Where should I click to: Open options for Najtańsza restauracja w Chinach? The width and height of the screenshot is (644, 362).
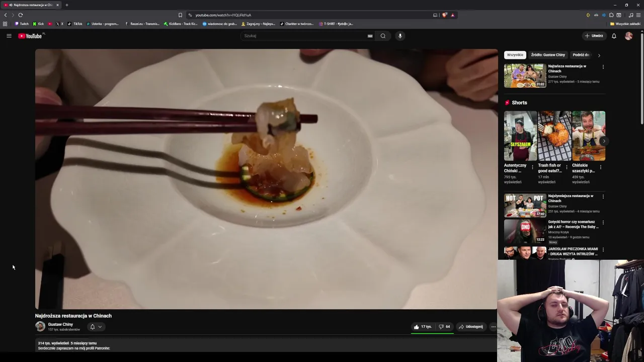pos(603,66)
